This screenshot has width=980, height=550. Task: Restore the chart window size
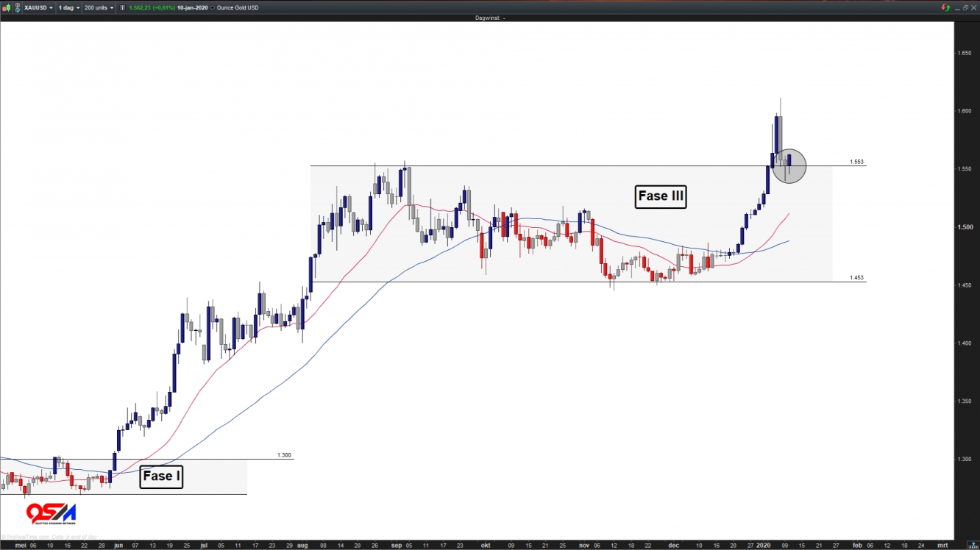click(x=966, y=7)
